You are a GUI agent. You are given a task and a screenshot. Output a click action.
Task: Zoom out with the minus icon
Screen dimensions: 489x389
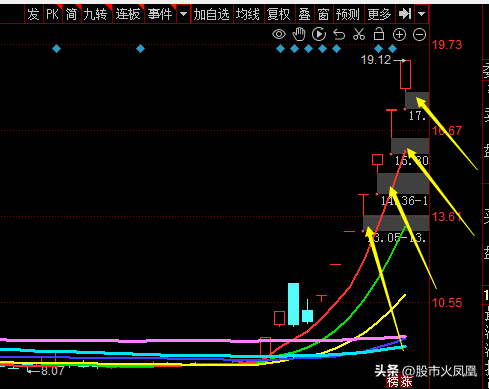pyautogui.click(x=419, y=35)
